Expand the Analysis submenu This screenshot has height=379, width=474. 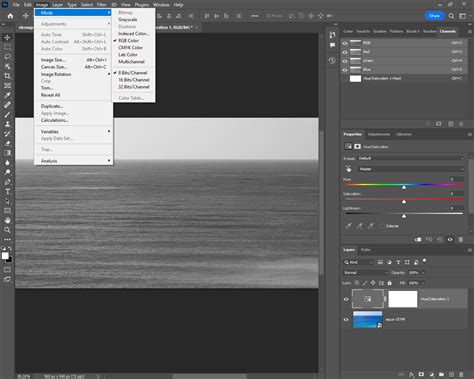click(73, 161)
